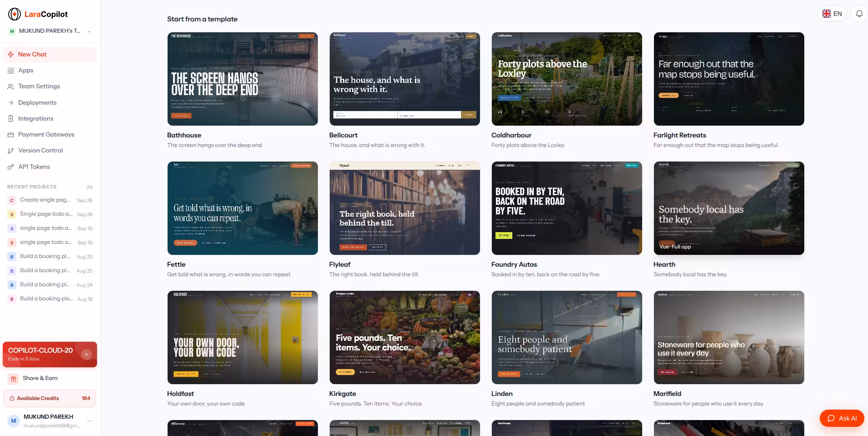Click the MUKUND PAREKH account name
The image size is (868, 436).
tap(48, 417)
